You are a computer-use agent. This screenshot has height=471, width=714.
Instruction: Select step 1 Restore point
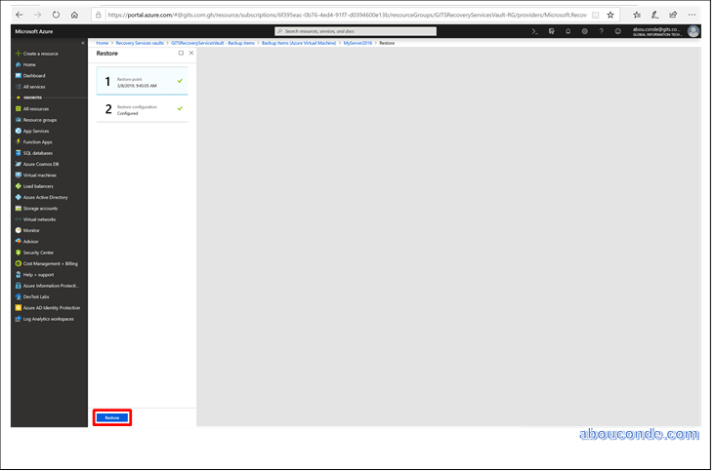pos(141,81)
